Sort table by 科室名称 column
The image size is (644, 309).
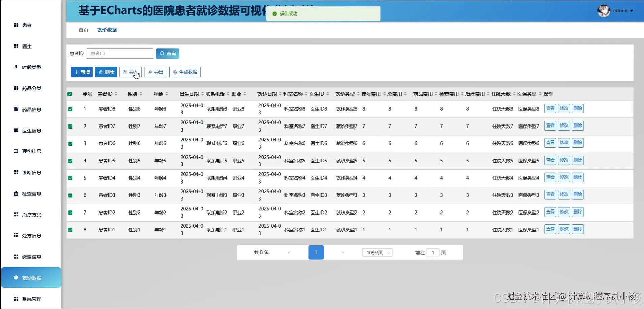point(306,94)
